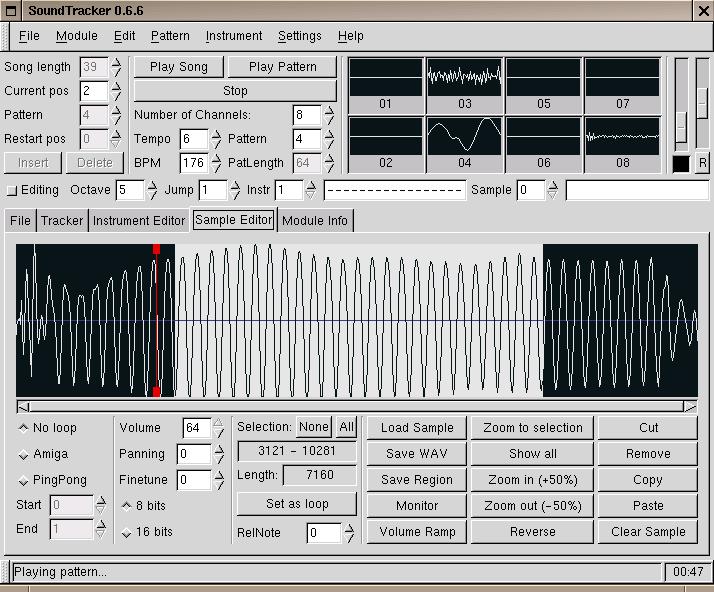Screen dimensions: 714x592
Task: Adjust the Song length spinner arrows
Action: pyautogui.click(x=117, y=67)
